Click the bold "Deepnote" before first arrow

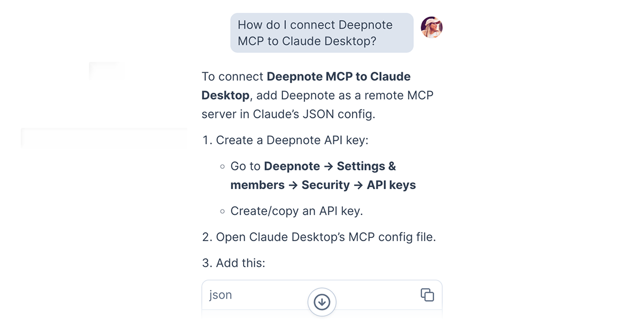(292, 166)
